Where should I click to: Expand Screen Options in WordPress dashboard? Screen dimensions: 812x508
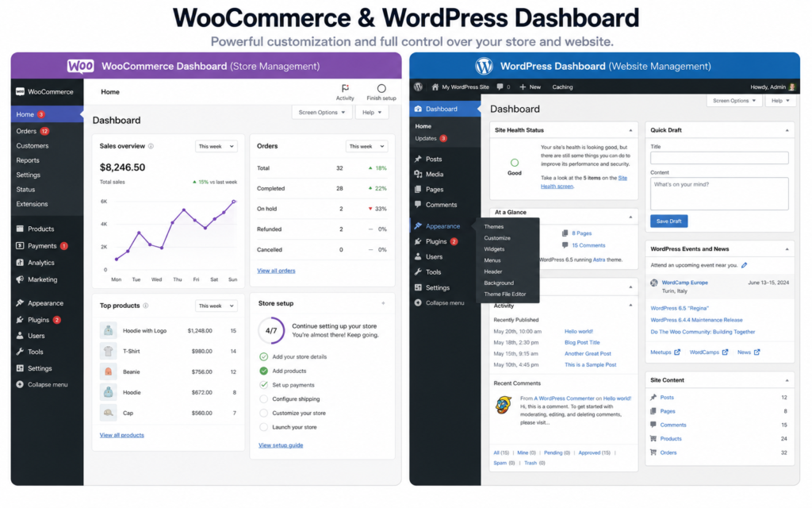733,101
